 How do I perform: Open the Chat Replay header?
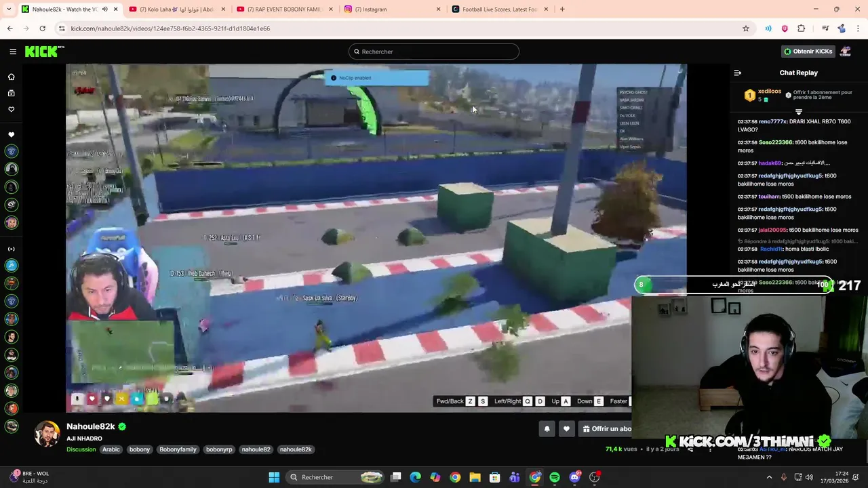coord(798,73)
